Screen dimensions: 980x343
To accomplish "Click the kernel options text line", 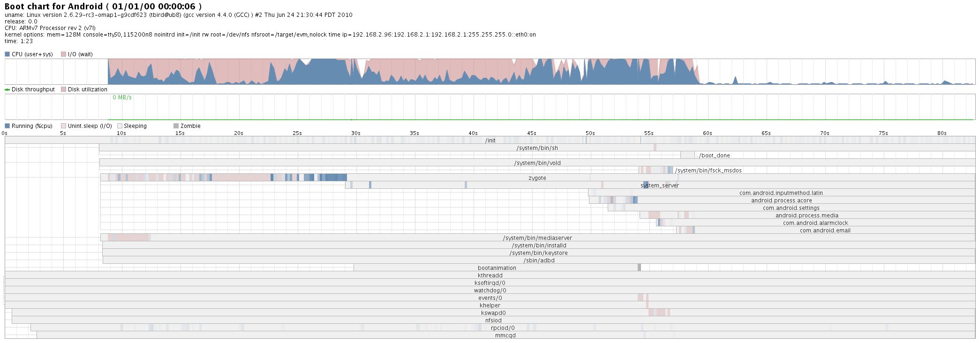I will 270,35.
